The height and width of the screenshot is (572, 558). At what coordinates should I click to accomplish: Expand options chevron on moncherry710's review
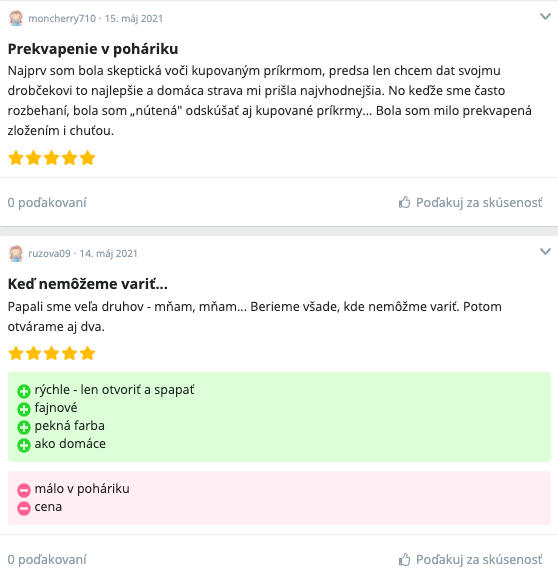click(x=545, y=16)
